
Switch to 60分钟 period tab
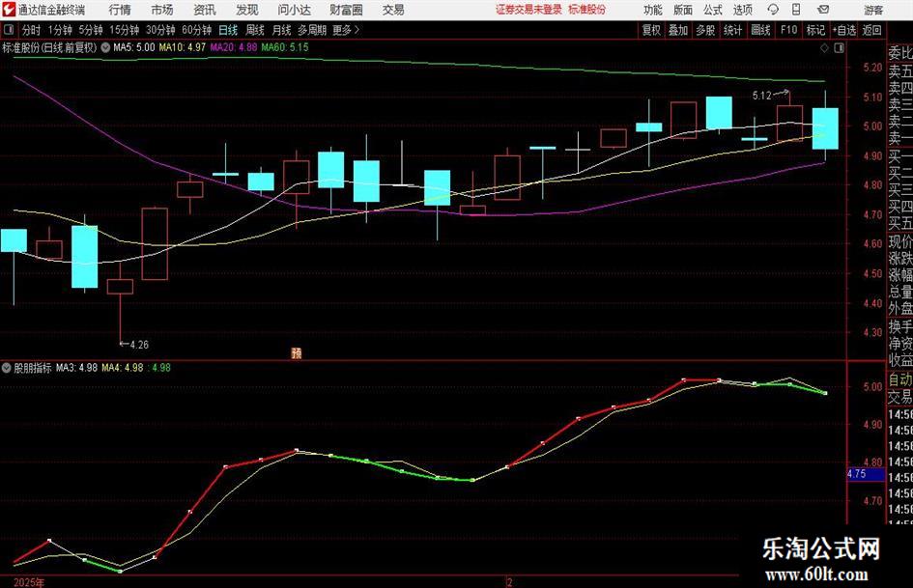pyautogui.click(x=196, y=30)
